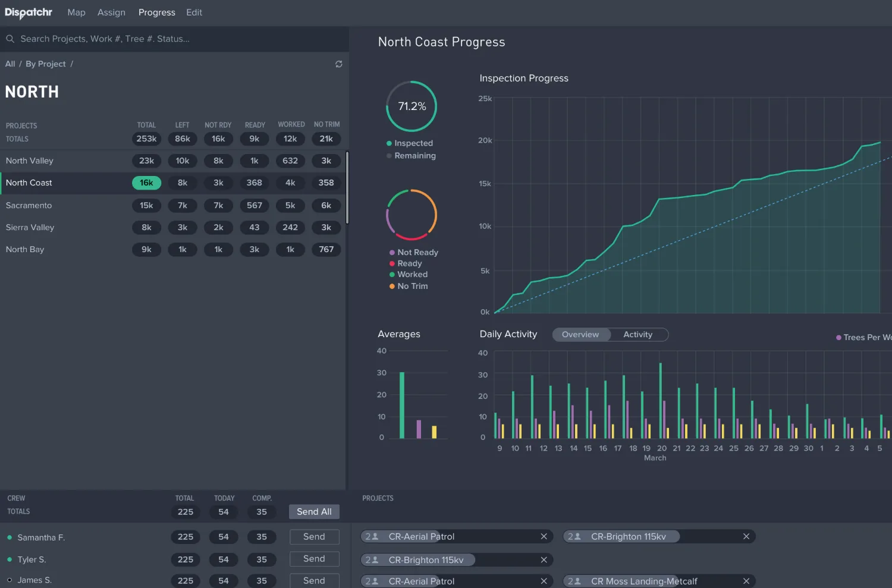Select the Sacramento project row
The height and width of the screenshot is (588, 892).
point(172,206)
